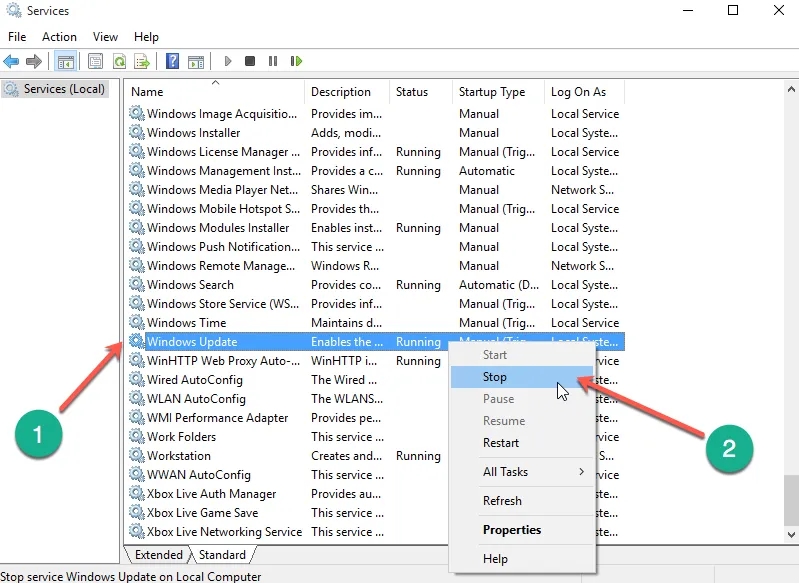The width and height of the screenshot is (799, 583).
Task: Toggle the Show/Hide Console Tree icon
Action: tap(66, 61)
